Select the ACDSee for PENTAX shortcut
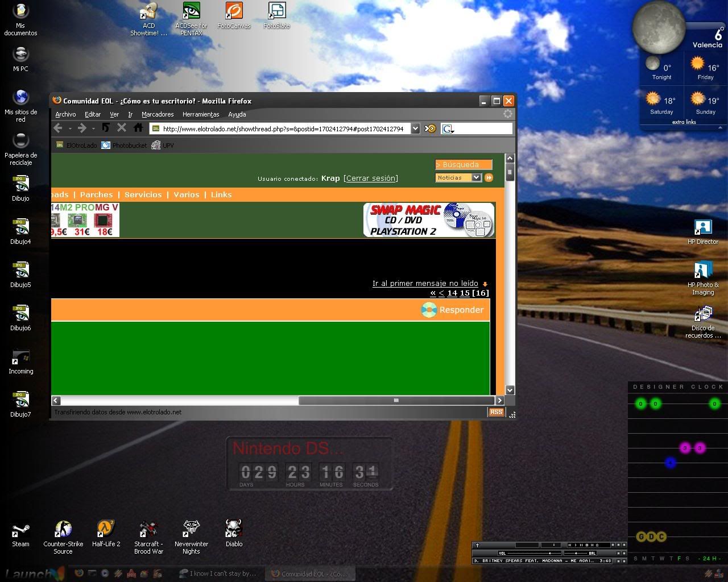 191,19
